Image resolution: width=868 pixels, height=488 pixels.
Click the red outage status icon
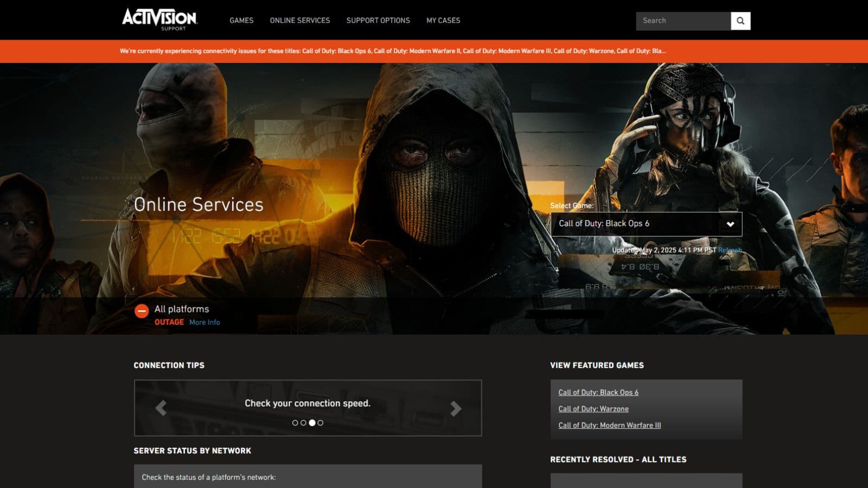(x=142, y=311)
